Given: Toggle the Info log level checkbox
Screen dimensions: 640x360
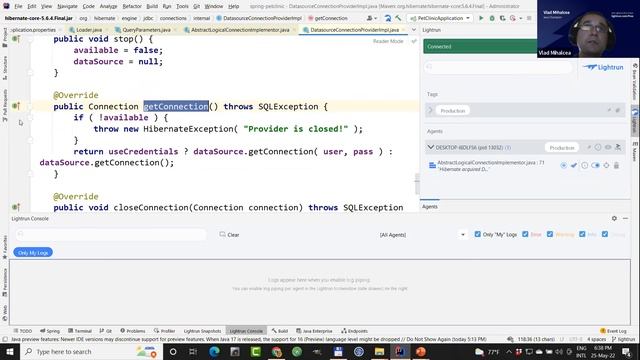Looking at the screenshot, I should coord(582,234).
